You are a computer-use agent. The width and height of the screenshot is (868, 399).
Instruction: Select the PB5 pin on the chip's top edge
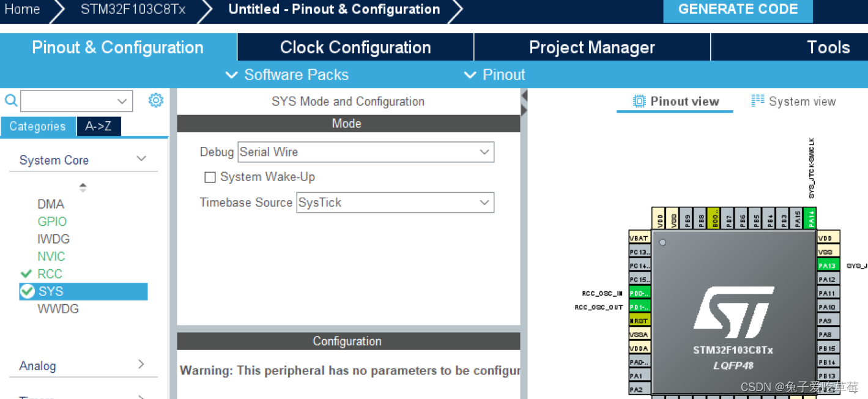(x=755, y=218)
